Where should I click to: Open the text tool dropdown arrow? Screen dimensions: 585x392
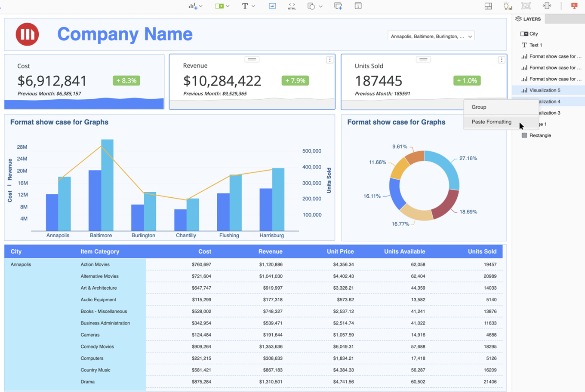point(253,6)
